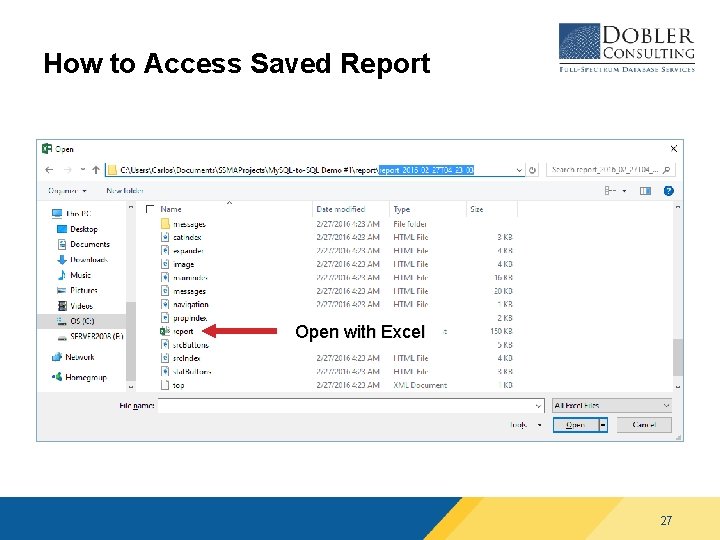Image resolution: width=720 pixels, height=540 pixels.
Task: Open recent locations dropdown arrow
Action: (83, 170)
